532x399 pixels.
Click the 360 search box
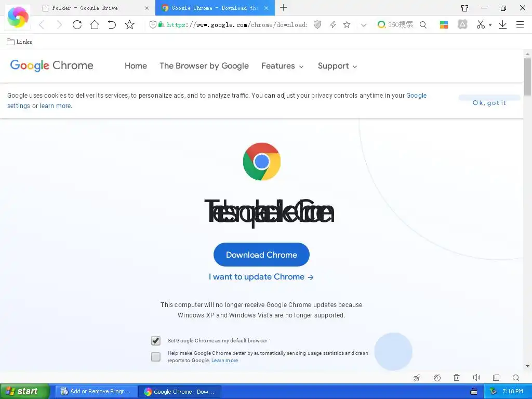400,24
